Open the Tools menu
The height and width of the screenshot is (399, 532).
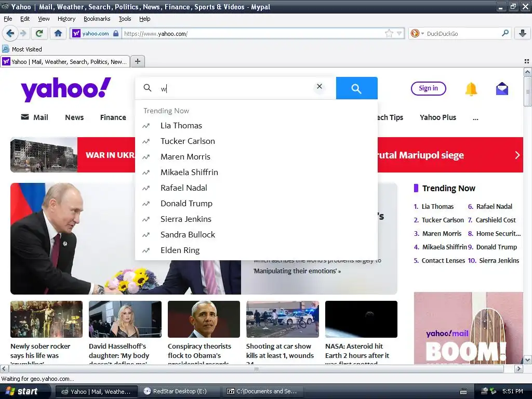coord(125,19)
